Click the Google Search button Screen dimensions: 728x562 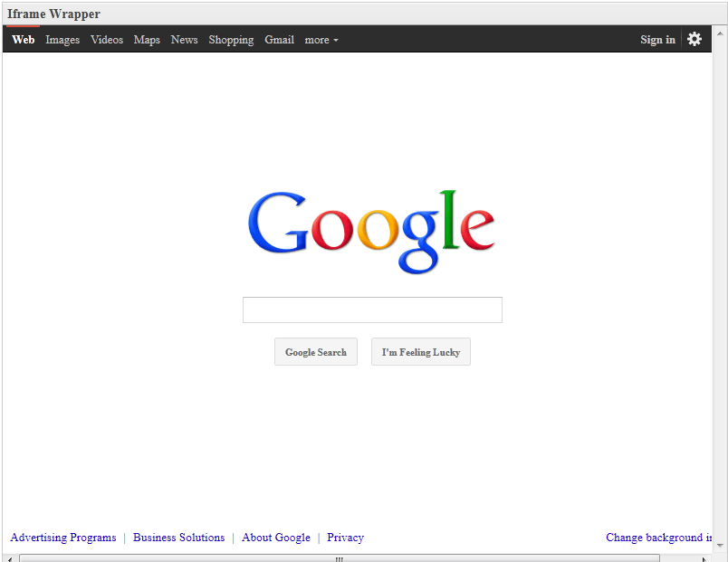click(316, 352)
